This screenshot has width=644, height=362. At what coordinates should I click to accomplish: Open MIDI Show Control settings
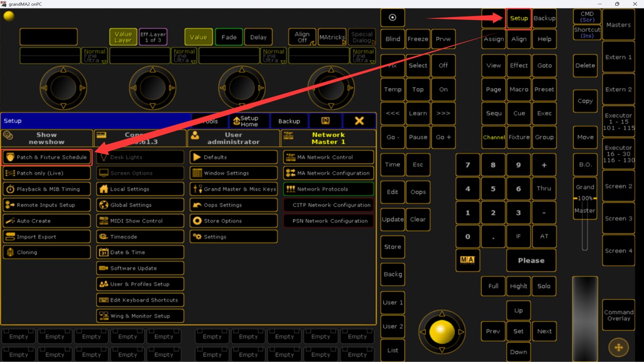(140, 221)
